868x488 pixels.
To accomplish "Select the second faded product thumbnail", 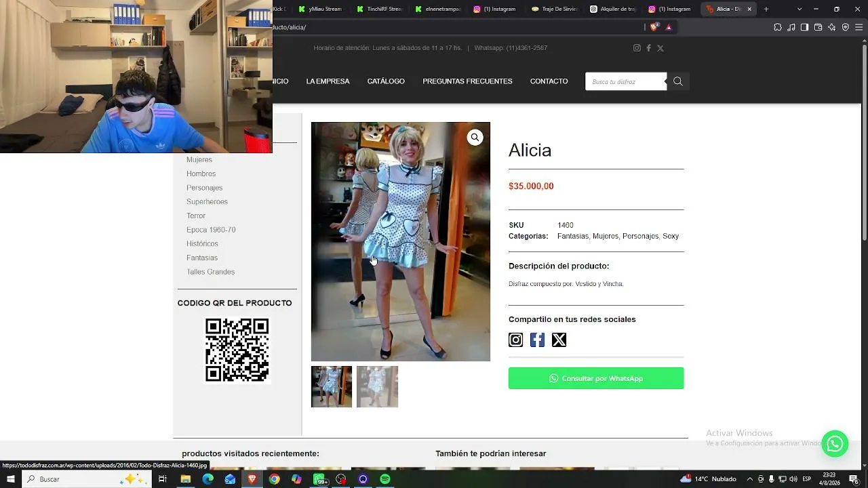I will [x=378, y=387].
